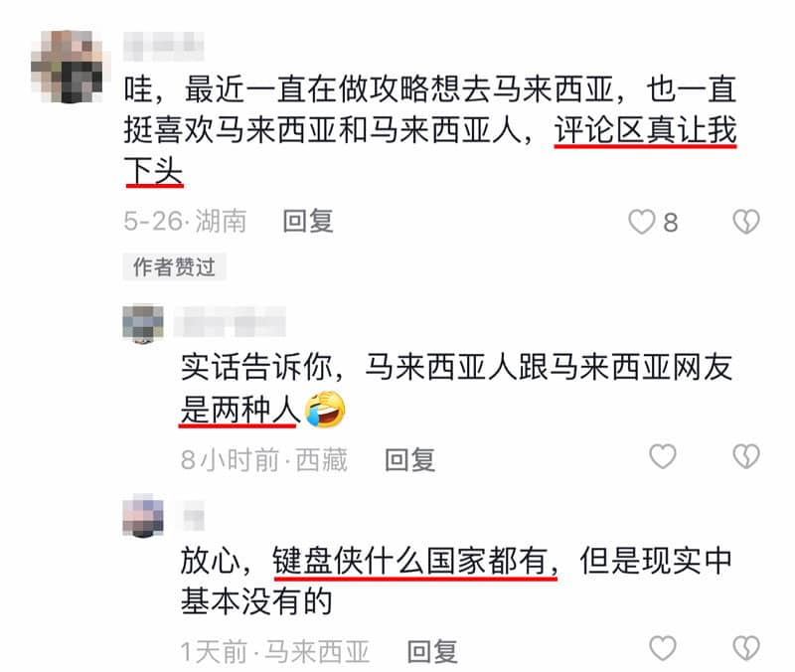Tap broken heart on the Tibet reply
Screen dimensions: 795x672
tap(746, 456)
